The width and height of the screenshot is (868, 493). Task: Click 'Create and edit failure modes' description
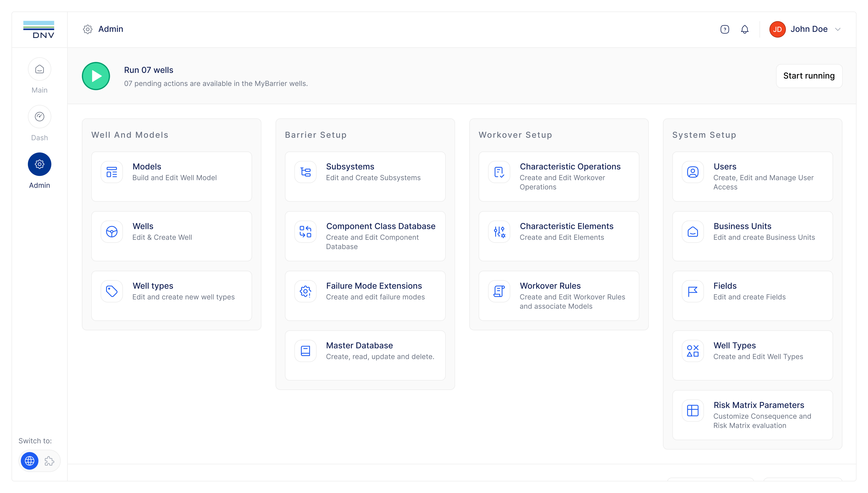point(375,297)
